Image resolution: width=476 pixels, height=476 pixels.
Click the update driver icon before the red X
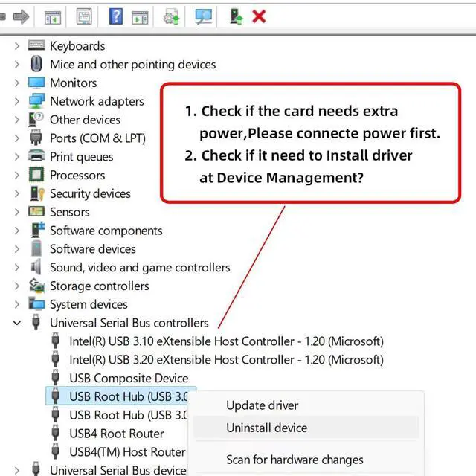coord(237,16)
